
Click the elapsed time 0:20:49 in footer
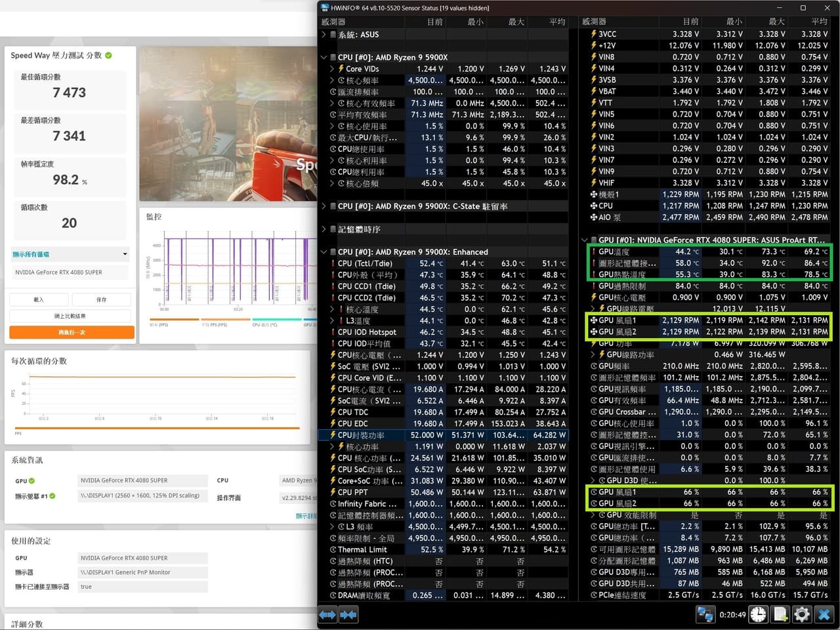click(732, 615)
